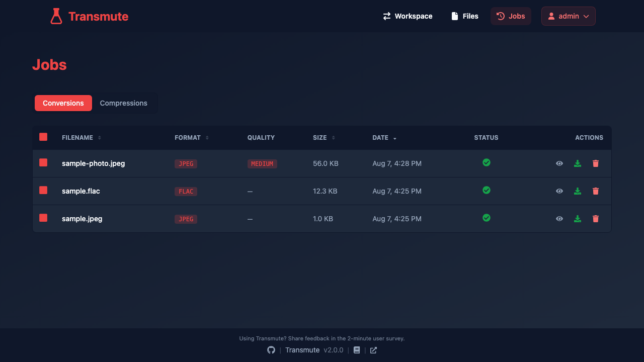Click the 1.0 KB size value

pos(323,219)
